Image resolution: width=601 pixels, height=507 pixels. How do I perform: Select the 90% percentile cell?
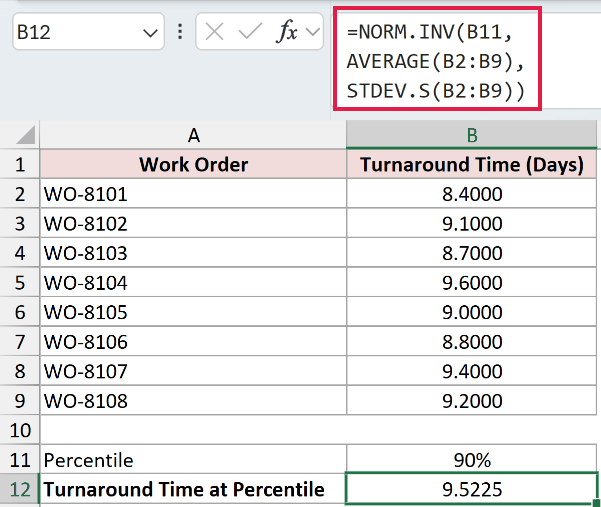click(471, 459)
